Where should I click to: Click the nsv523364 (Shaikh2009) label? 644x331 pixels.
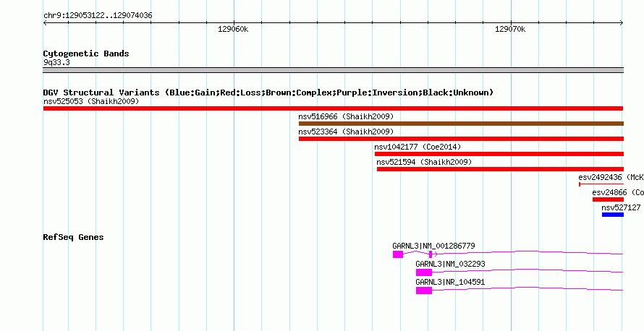coord(346,132)
